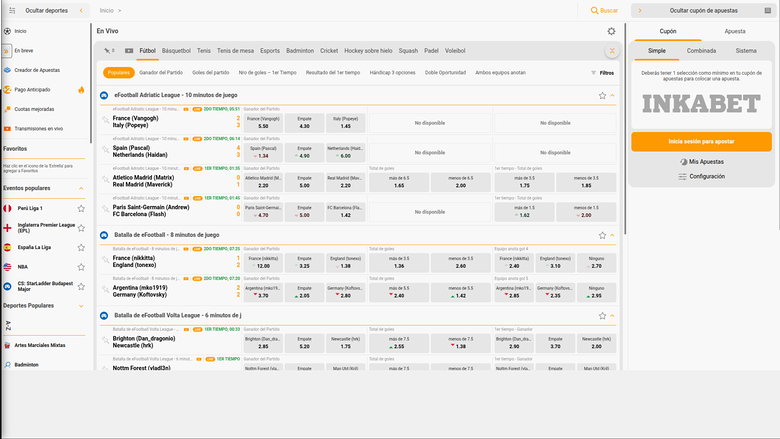
Task: Collapse the Eventos populares section
Action: click(x=81, y=188)
